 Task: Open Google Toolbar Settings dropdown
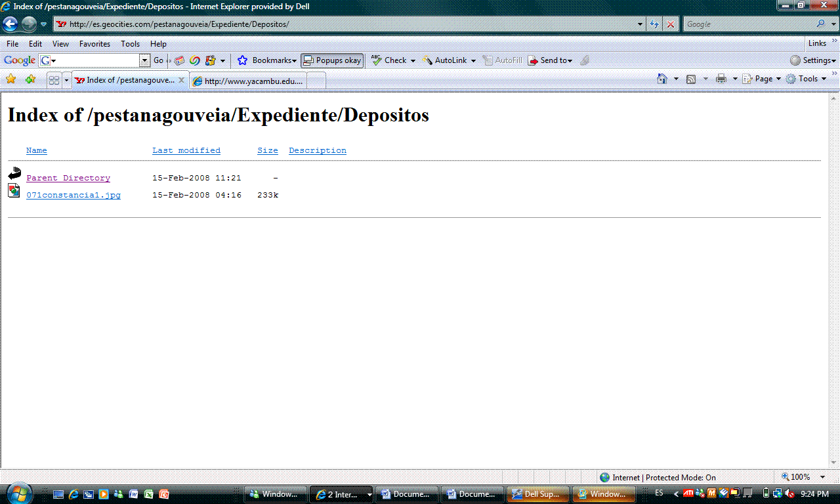coord(814,60)
